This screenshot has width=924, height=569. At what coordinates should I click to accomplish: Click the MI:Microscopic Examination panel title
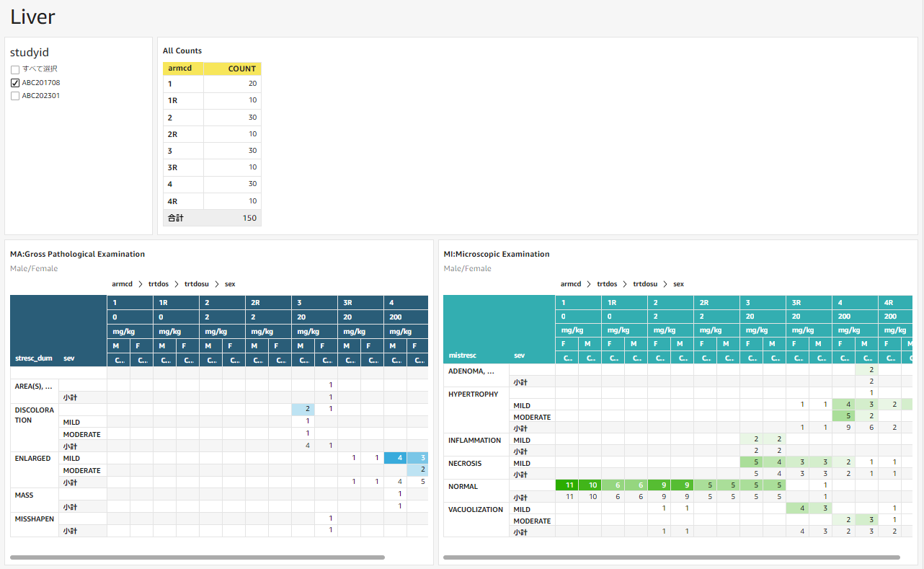coord(496,254)
